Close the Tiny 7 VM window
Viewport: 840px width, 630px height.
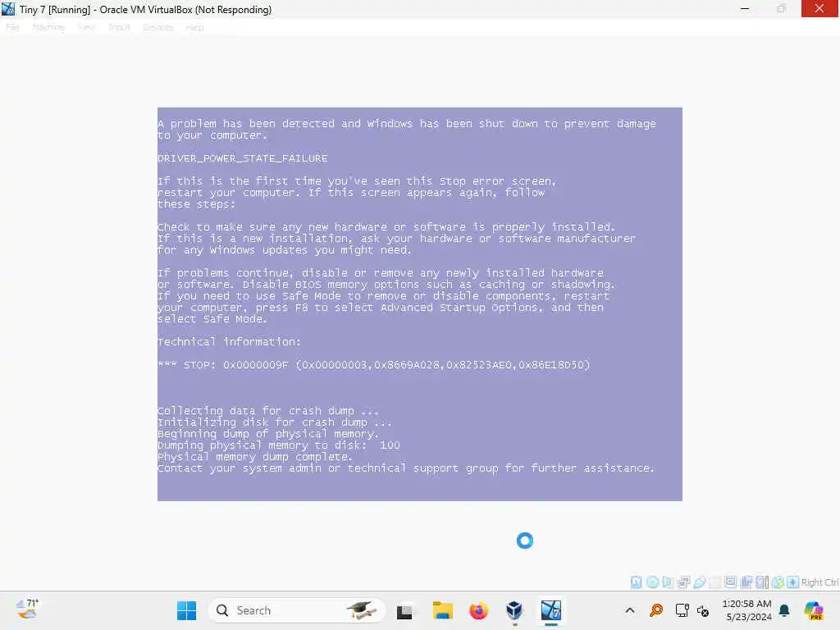pyautogui.click(x=819, y=8)
